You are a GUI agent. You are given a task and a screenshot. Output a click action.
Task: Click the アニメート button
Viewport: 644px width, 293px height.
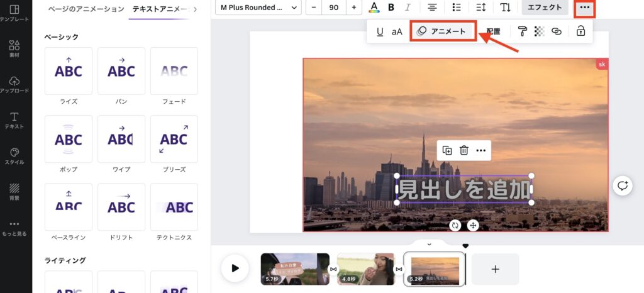click(443, 31)
